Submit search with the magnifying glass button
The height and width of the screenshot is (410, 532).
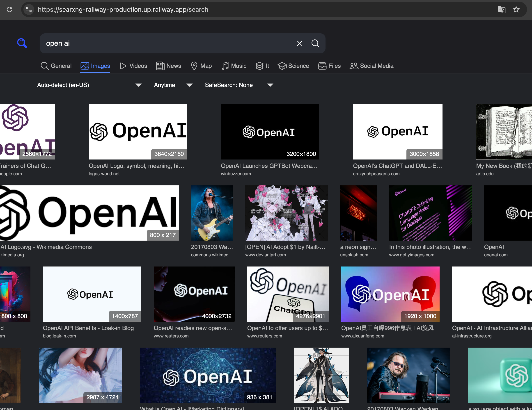pyautogui.click(x=315, y=43)
